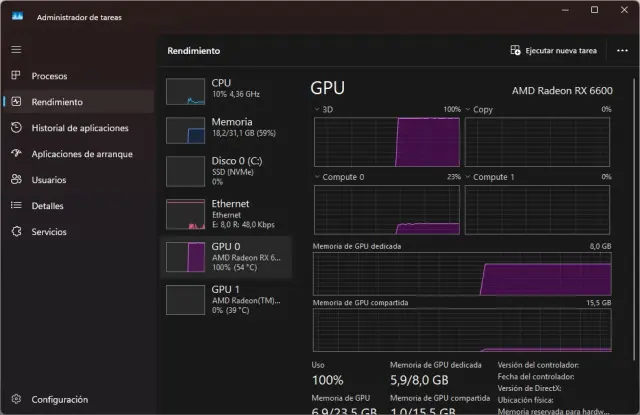
Task: Switch to the Rendimiento tab
Action: pos(57,101)
